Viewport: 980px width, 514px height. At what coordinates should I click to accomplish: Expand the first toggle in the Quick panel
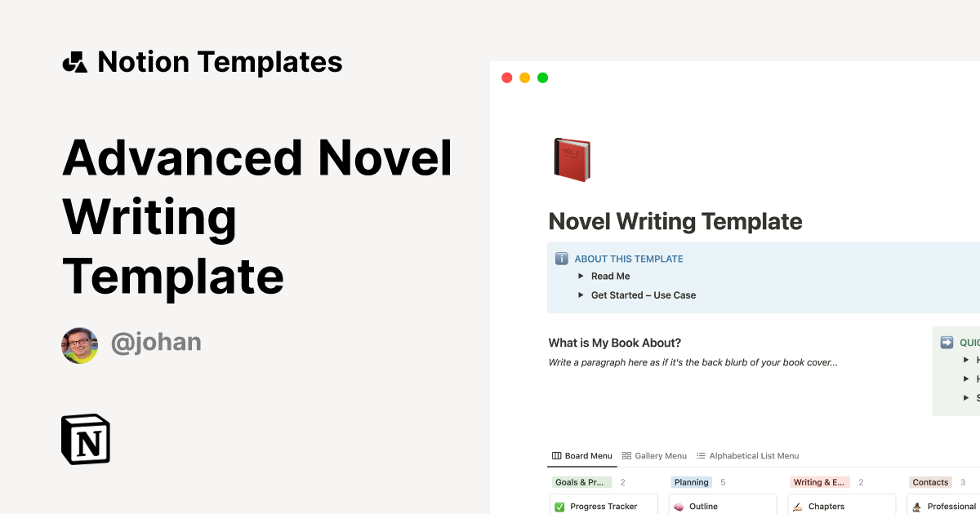[x=967, y=360]
